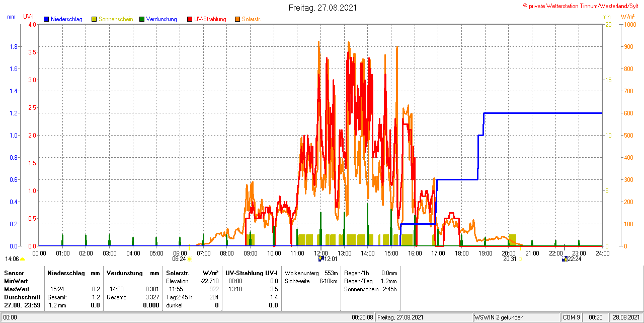Click the Tag:2:45 h entry
The height and width of the screenshot is (323, 644).
tap(179, 297)
